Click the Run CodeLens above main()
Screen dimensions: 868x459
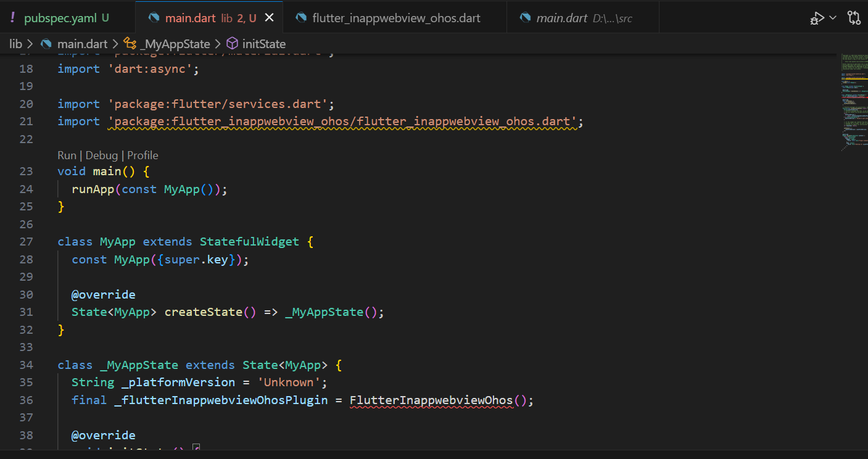pos(67,155)
